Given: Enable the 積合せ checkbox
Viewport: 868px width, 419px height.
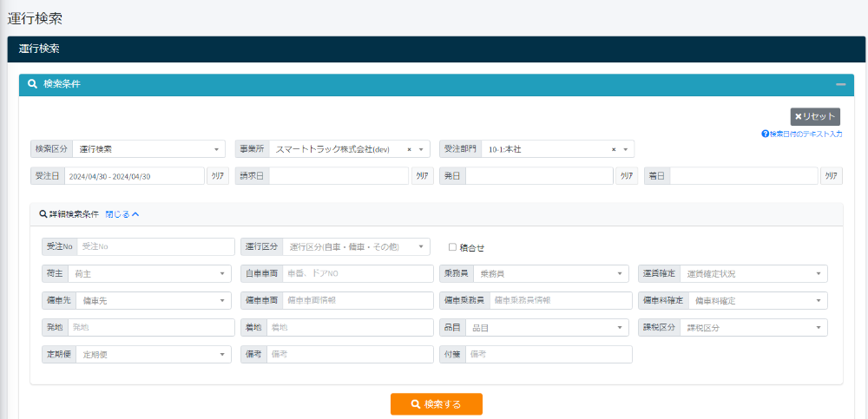Looking at the screenshot, I should pyautogui.click(x=452, y=247).
